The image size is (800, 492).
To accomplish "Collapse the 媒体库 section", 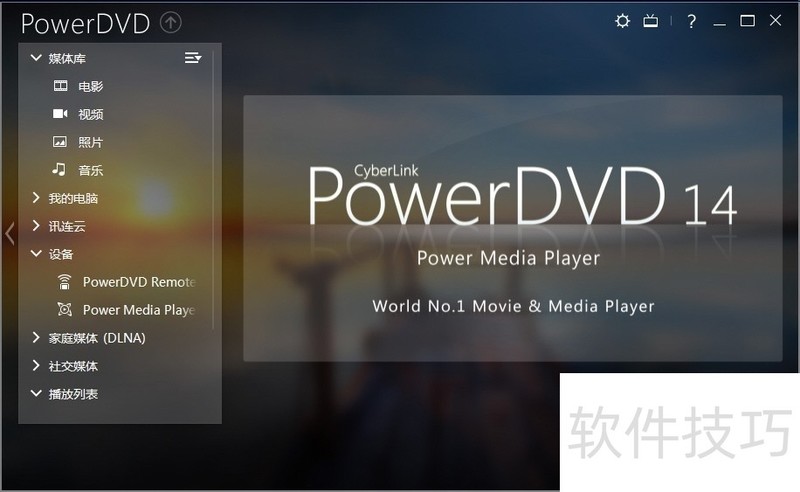I will (x=36, y=58).
